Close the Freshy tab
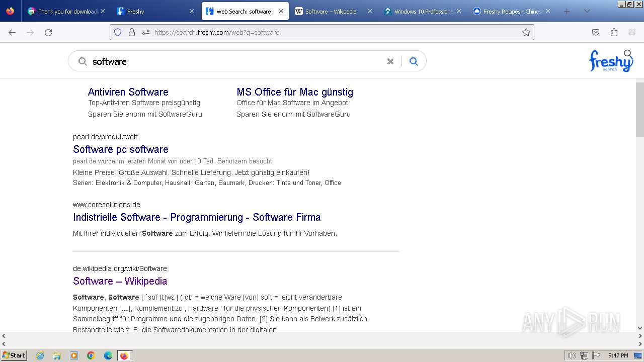This screenshot has width=644, height=362. (x=192, y=11)
